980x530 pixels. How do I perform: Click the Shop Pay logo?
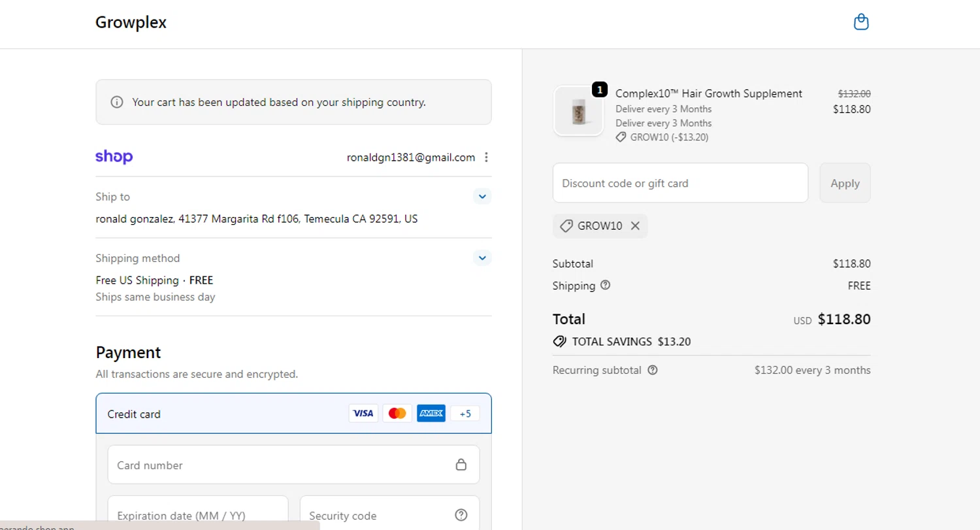coord(114,157)
